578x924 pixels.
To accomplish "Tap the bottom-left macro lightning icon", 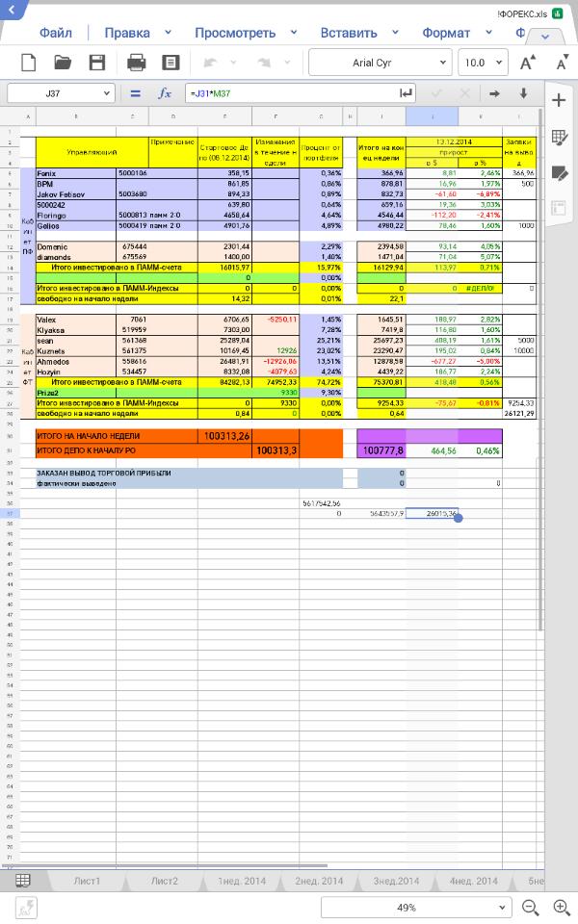I will coord(25,908).
